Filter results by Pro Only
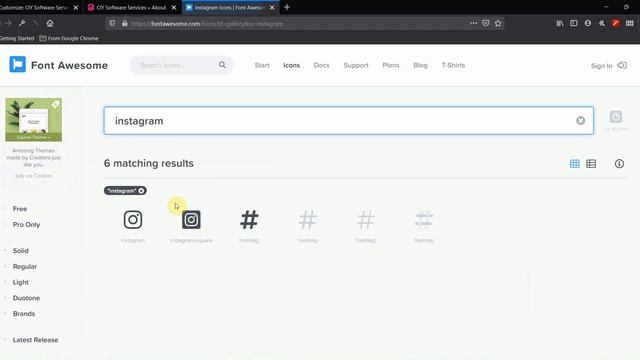The image size is (640, 360). coord(26,224)
